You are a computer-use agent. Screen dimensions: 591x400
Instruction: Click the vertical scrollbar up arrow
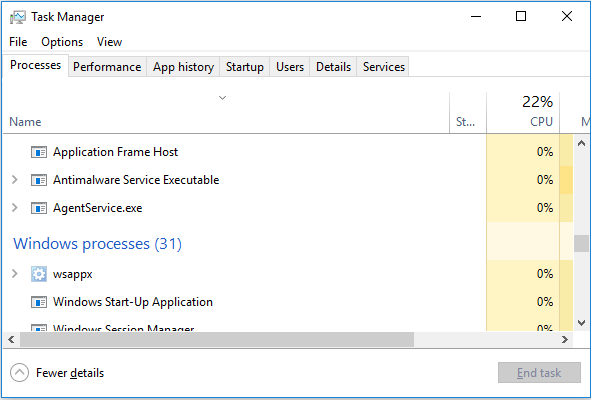[581, 143]
